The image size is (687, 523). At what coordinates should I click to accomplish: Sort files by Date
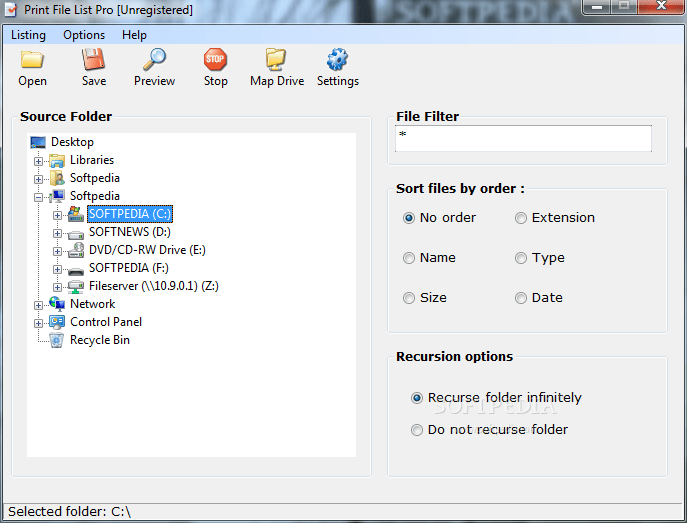click(521, 298)
